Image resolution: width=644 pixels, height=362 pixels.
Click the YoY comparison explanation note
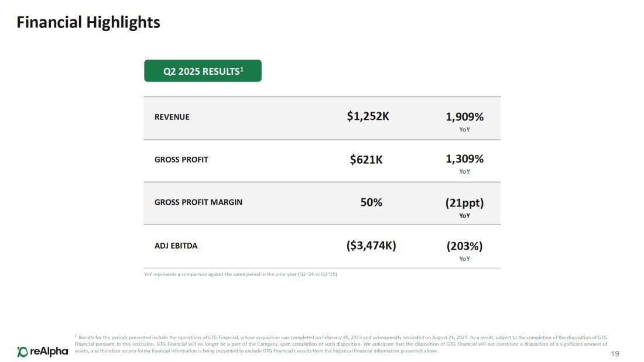tap(240, 274)
